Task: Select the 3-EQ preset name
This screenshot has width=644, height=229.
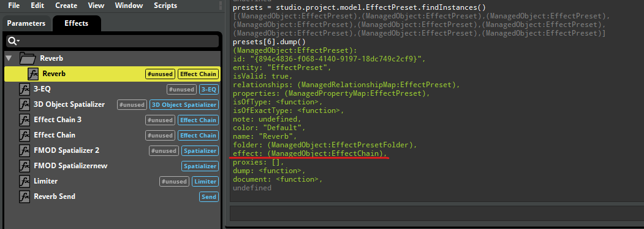Action: pyautogui.click(x=42, y=89)
